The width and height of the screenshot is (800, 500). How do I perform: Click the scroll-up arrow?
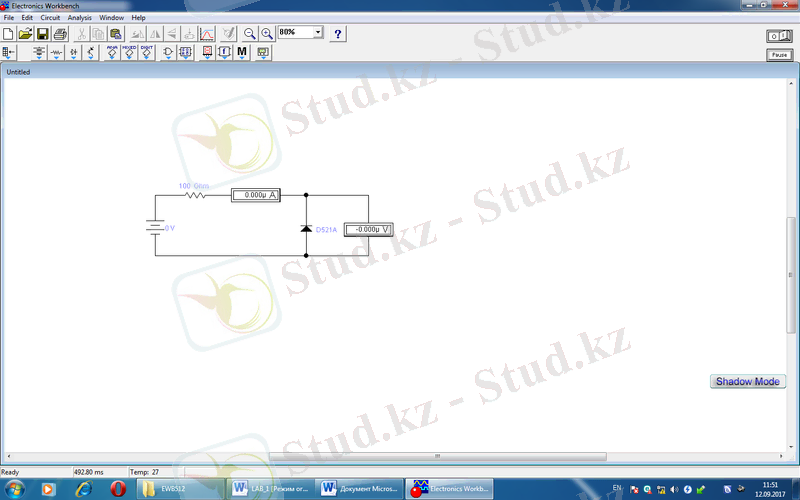(791, 83)
